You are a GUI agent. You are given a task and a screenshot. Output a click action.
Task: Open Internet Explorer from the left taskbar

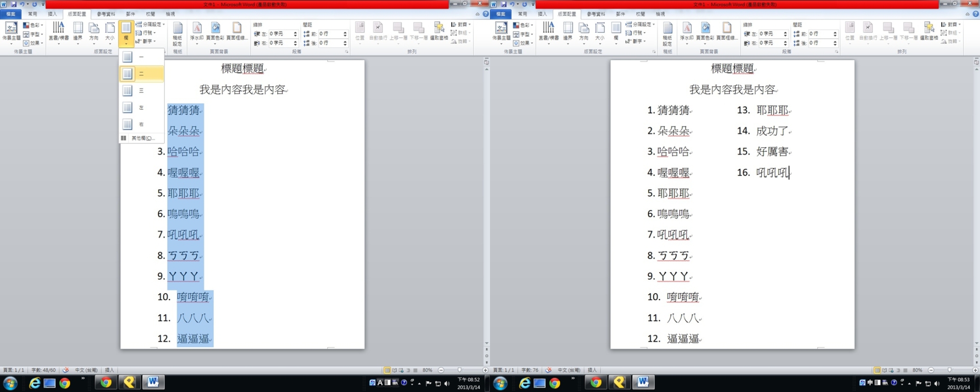(x=34, y=383)
